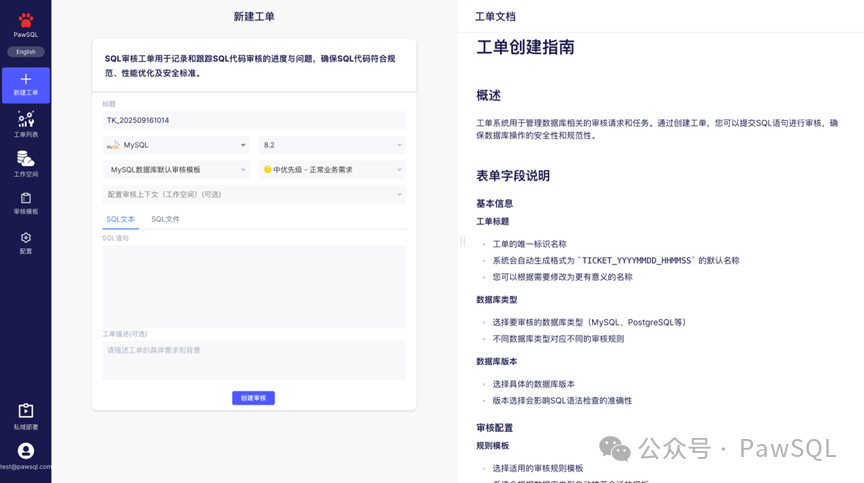Click the text 工单的唯一标识名称
The width and height of the screenshot is (864, 483).
coord(530,244)
